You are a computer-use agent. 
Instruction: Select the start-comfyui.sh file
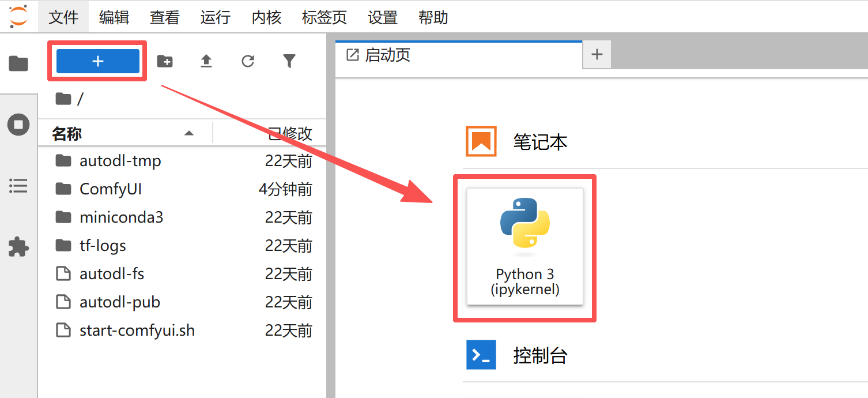click(x=182, y=330)
